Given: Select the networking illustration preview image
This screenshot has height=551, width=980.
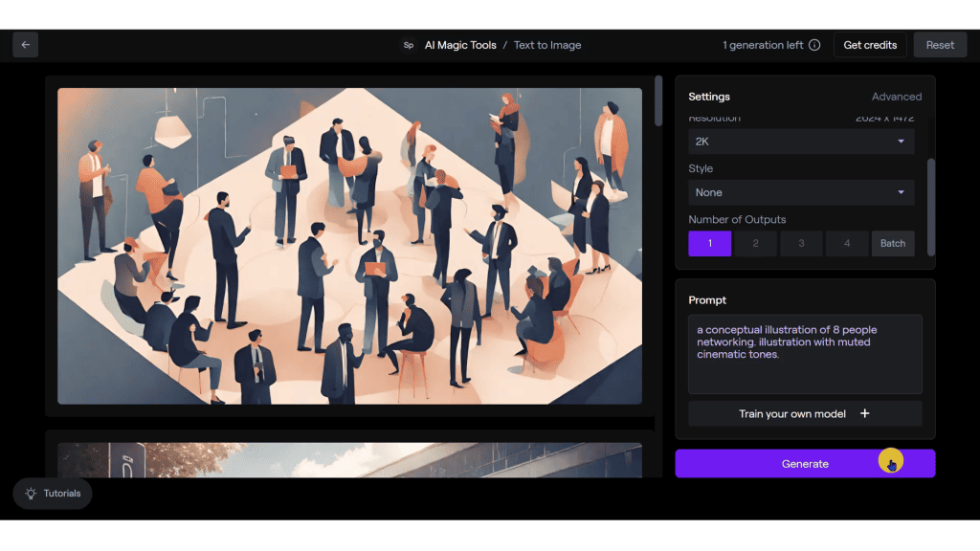Looking at the screenshot, I should tap(350, 246).
